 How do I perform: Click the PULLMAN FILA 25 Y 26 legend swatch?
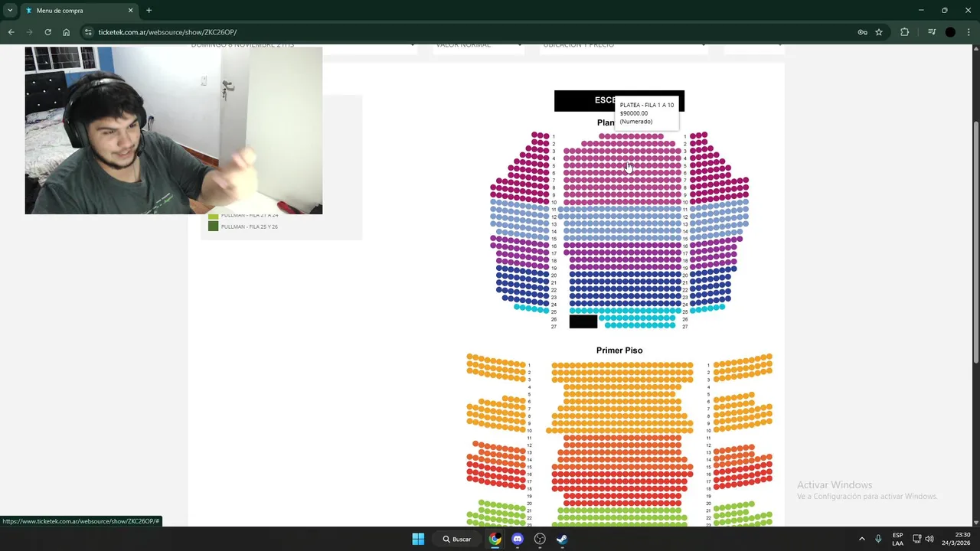coord(213,227)
